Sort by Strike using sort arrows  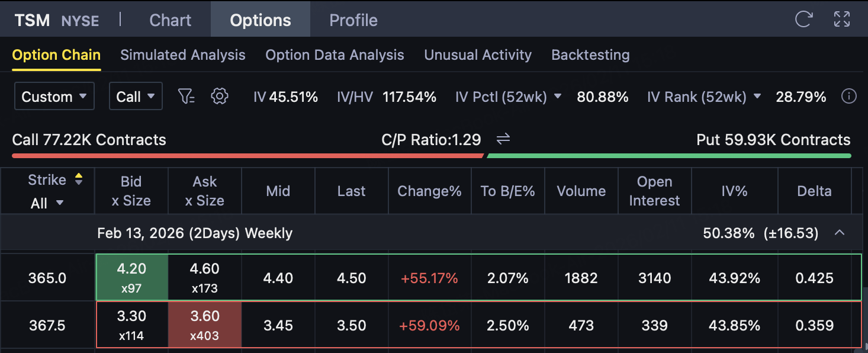click(x=78, y=180)
